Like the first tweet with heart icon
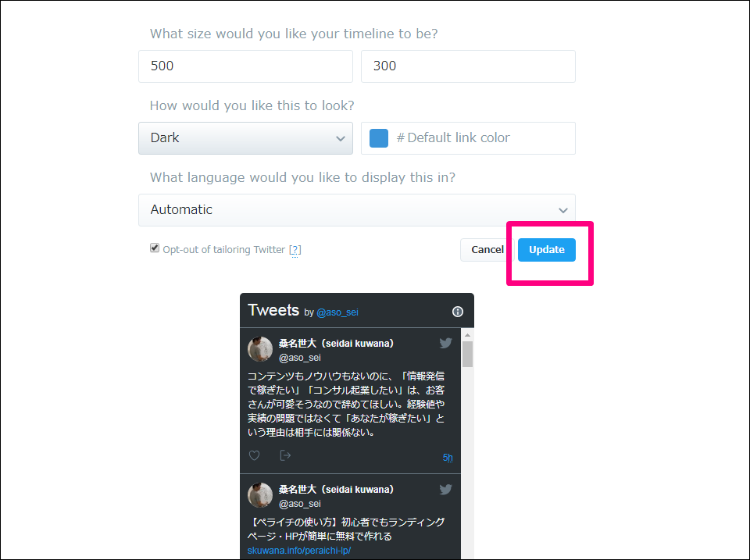The height and width of the screenshot is (560, 750). pos(254,455)
